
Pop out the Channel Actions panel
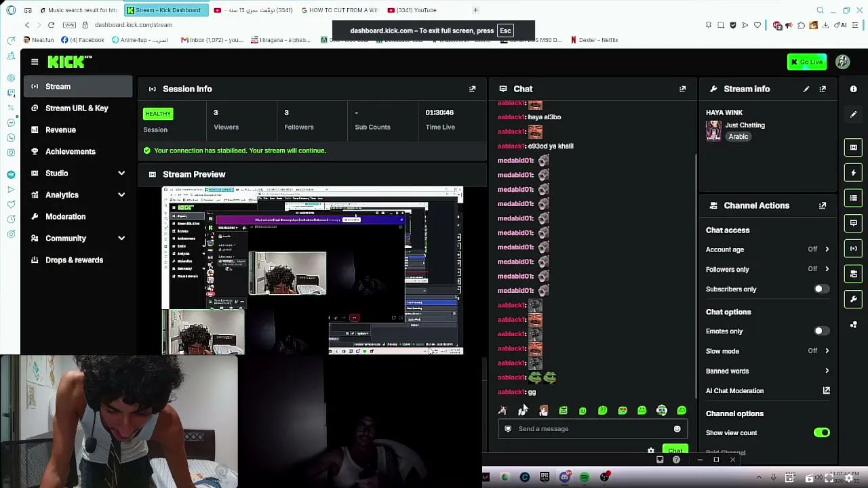823,205
